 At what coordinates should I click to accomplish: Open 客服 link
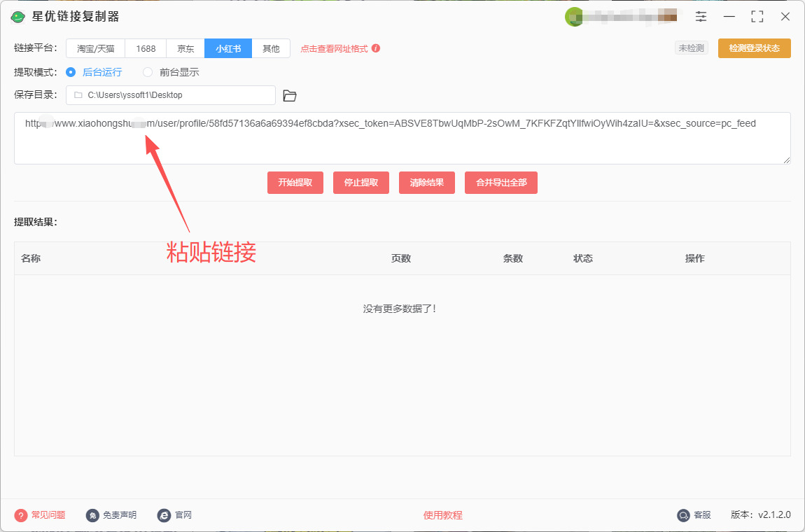tap(702, 515)
